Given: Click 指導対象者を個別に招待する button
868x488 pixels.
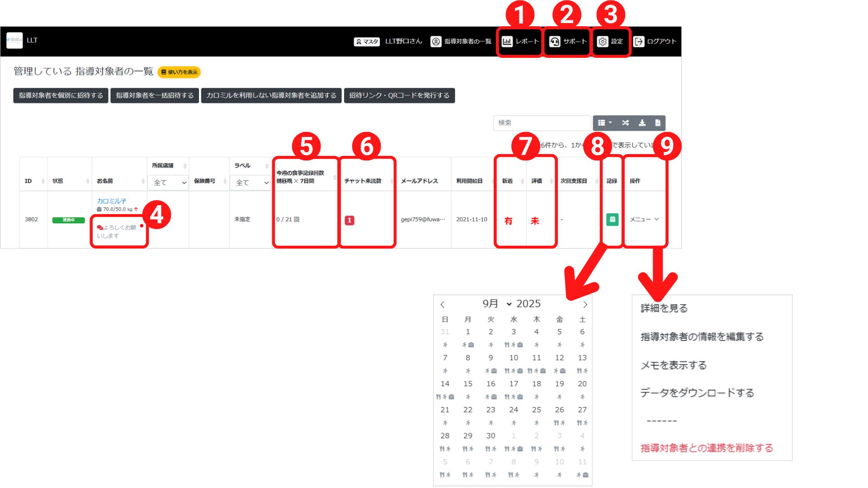Looking at the screenshot, I should coord(61,95).
